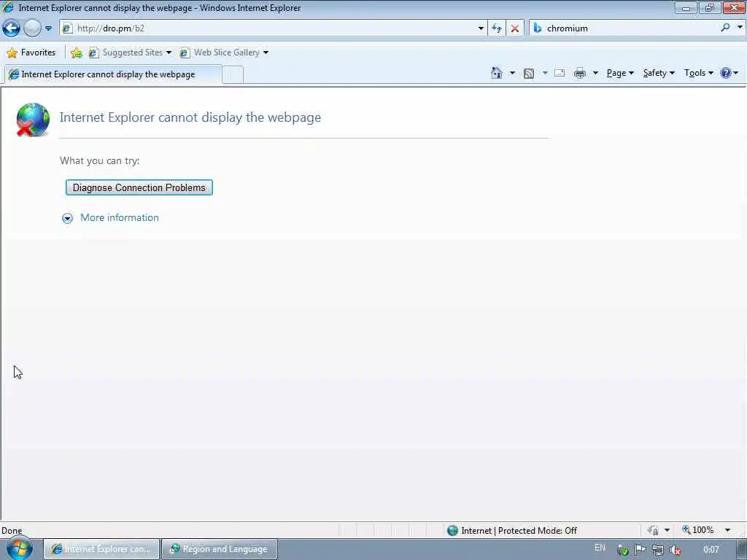Open the Help question mark menu
This screenshot has width=747, height=560.
[x=729, y=73]
